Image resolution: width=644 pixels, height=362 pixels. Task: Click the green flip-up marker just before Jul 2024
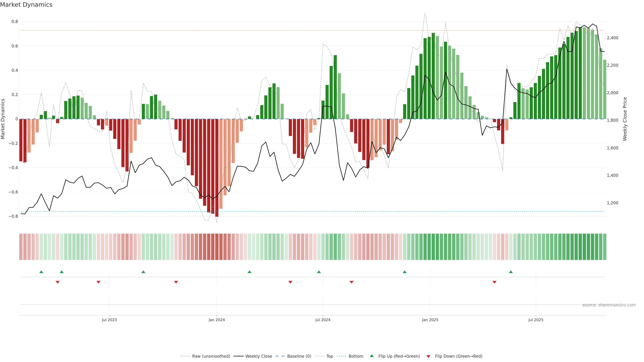[x=319, y=272]
